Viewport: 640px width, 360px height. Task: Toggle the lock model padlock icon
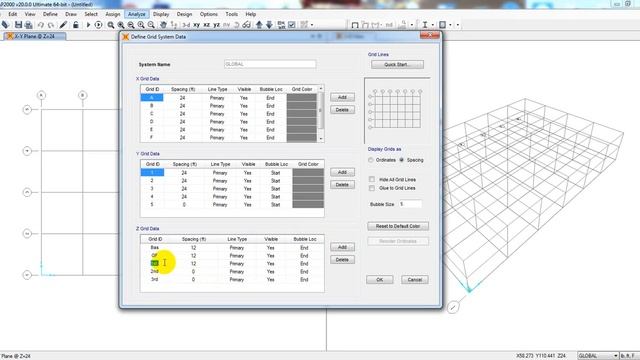click(76, 25)
